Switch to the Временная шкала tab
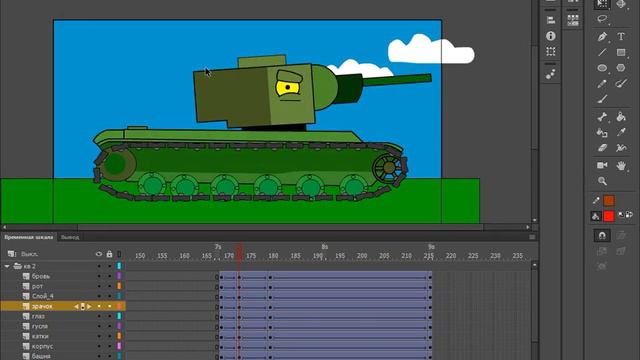This screenshot has height=360, width=640. pyautogui.click(x=29, y=237)
